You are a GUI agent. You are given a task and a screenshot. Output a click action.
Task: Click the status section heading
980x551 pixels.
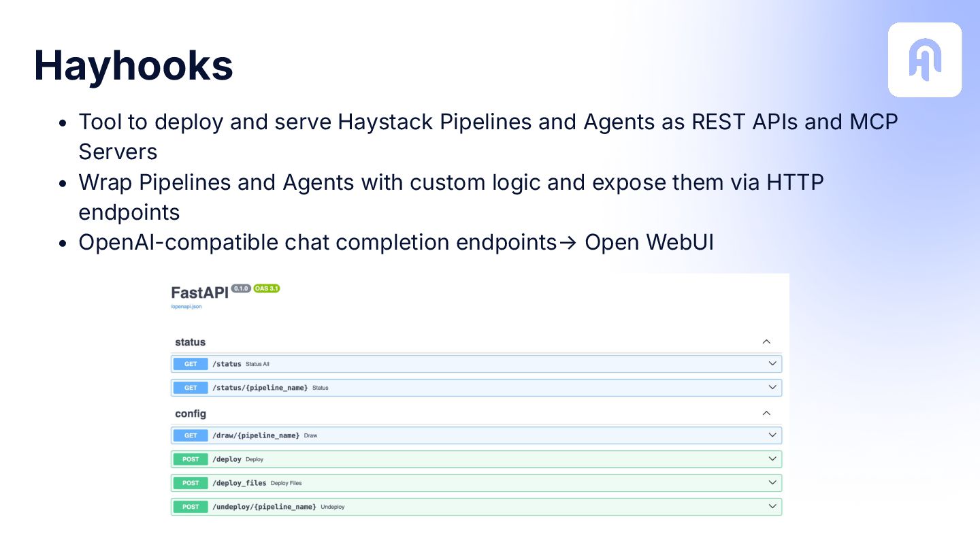190,342
